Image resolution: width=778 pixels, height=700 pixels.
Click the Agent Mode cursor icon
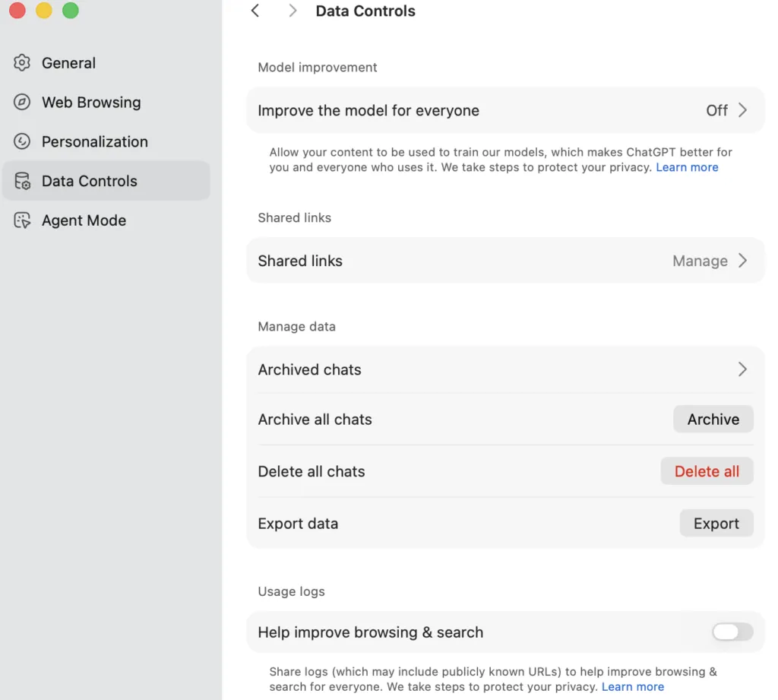pyautogui.click(x=22, y=220)
